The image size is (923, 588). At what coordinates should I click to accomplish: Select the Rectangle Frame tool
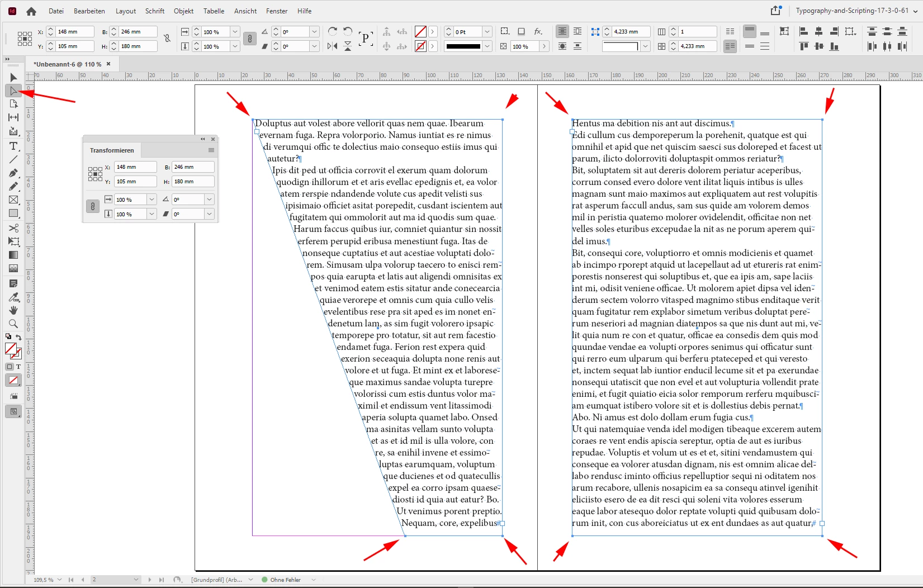(13, 200)
